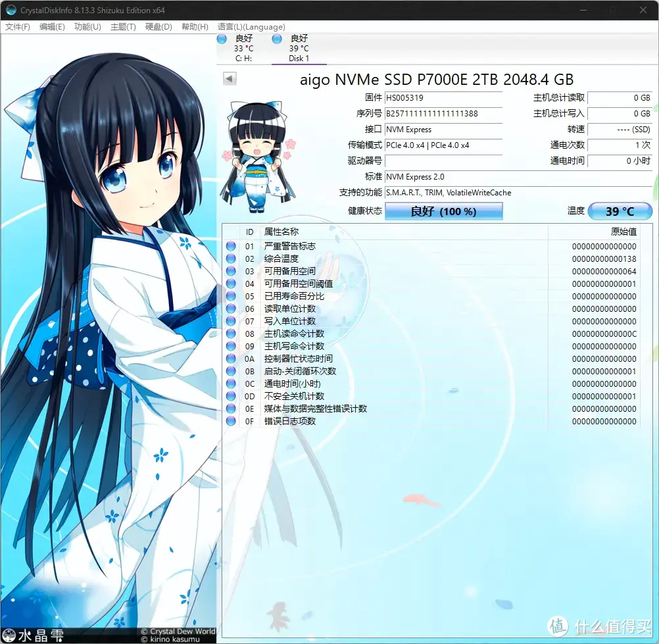659x644 pixels.
Task: Select the C: H: disk tab
Action: [244, 49]
